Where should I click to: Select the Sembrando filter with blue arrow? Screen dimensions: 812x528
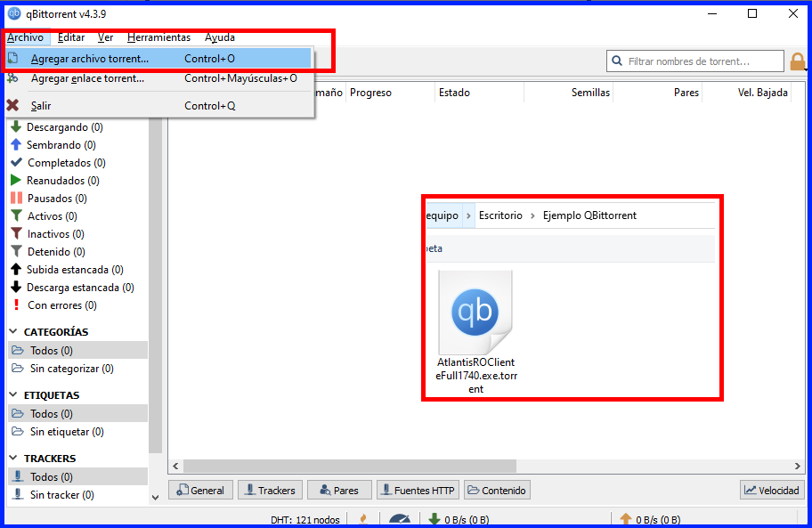click(53, 145)
